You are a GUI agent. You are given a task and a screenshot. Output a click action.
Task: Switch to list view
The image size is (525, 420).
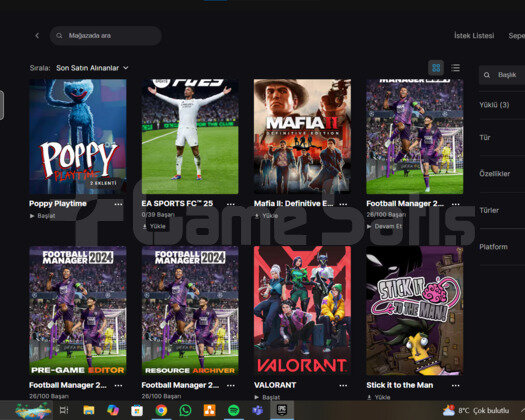click(x=455, y=68)
